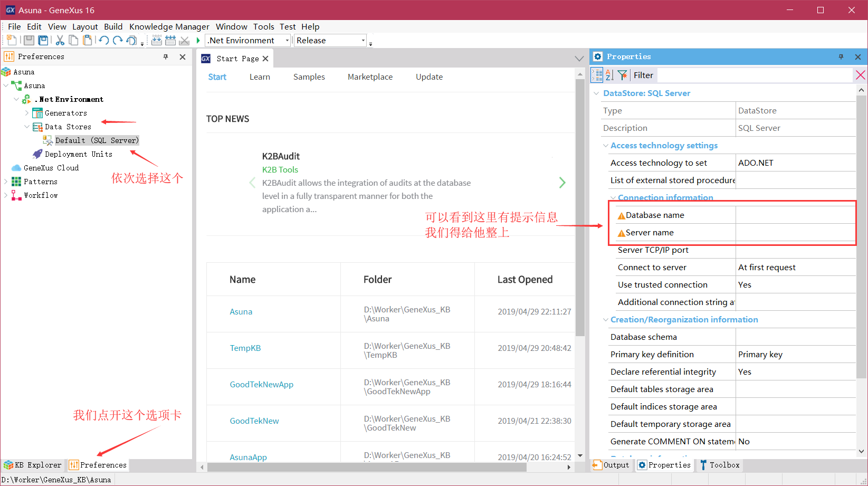Close the Preferences panel
868x486 pixels.
pyautogui.click(x=183, y=56)
